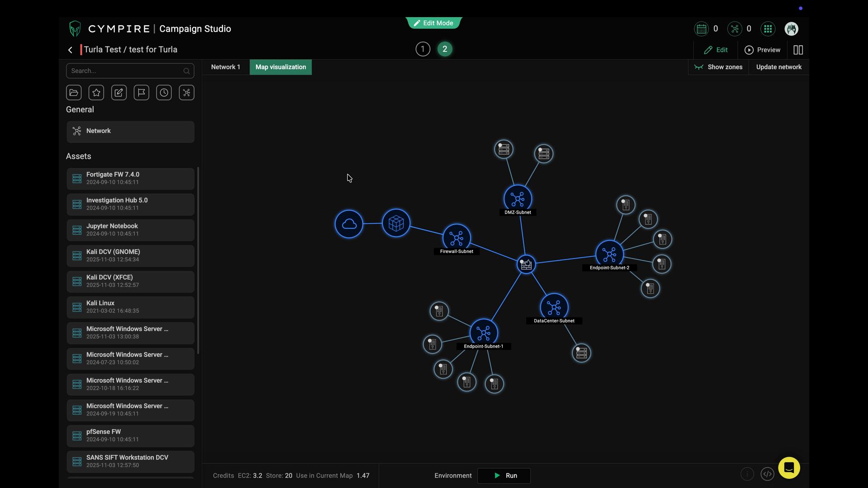The image size is (868, 488).
Task: Select the Network item under General
Action: [131, 131]
